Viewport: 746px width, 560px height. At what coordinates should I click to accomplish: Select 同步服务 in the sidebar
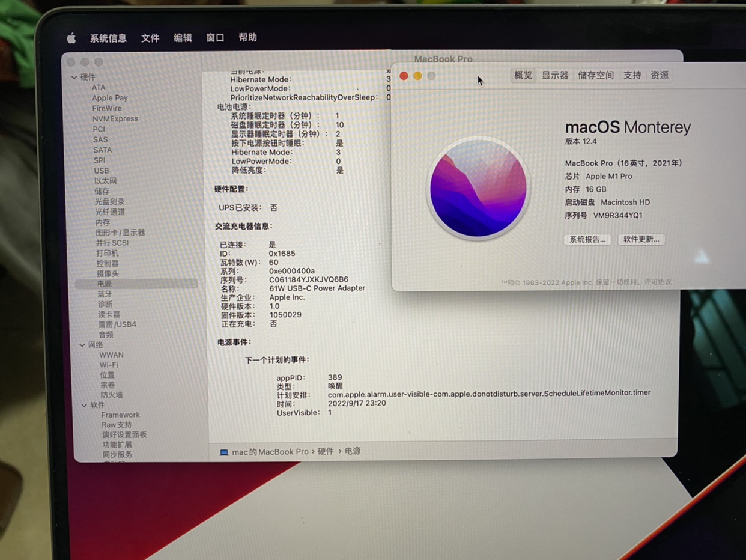click(118, 454)
